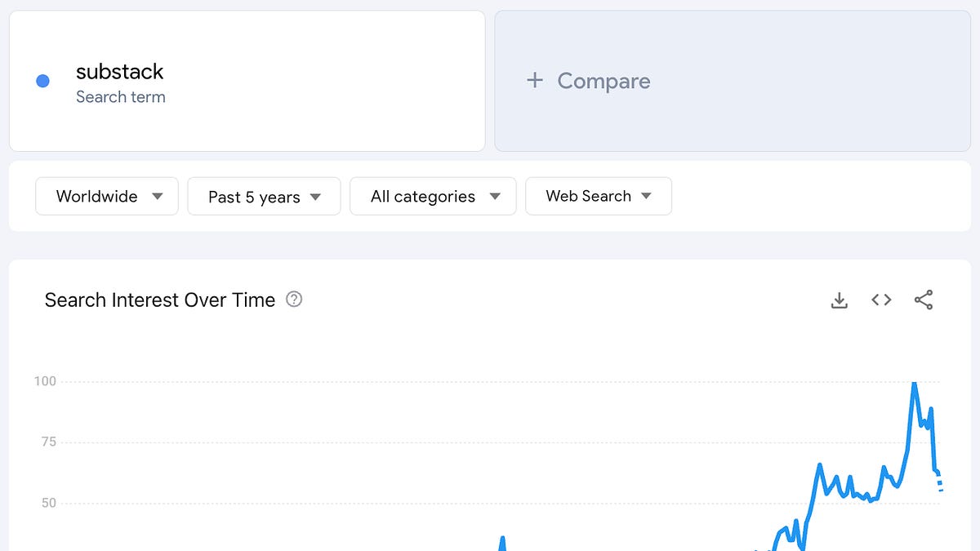The width and height of the screenshot is (980, 551).
Task: Open the embed code view for the chart
Action: (x=881, y=300)
